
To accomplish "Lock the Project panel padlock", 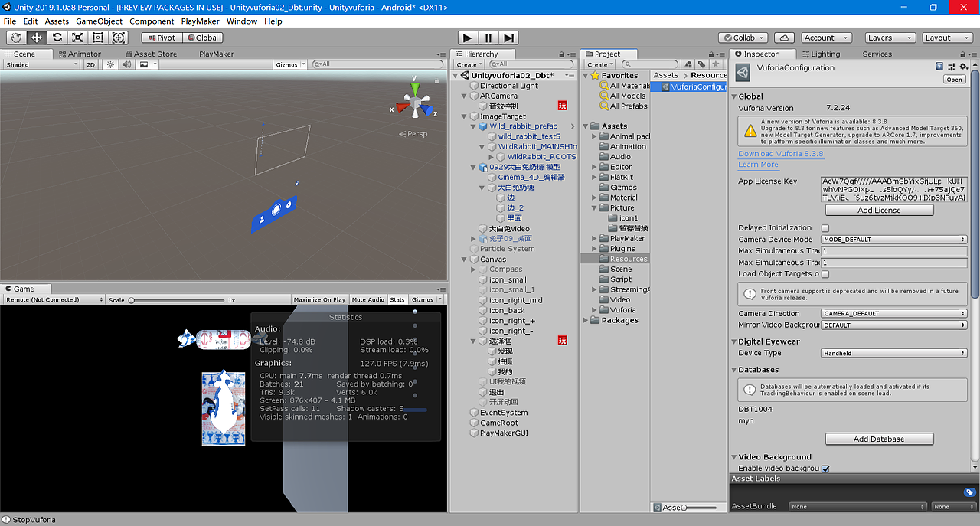I will tap(710, 54).
